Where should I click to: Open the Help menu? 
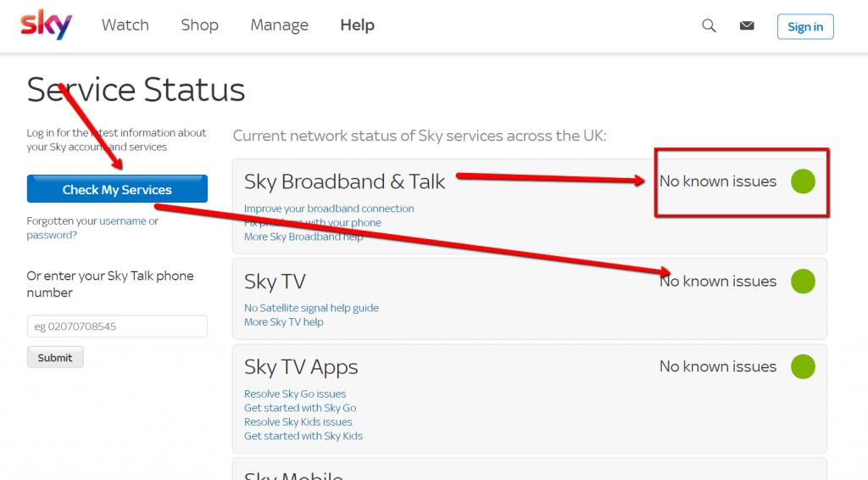click(x=358, y=25)
